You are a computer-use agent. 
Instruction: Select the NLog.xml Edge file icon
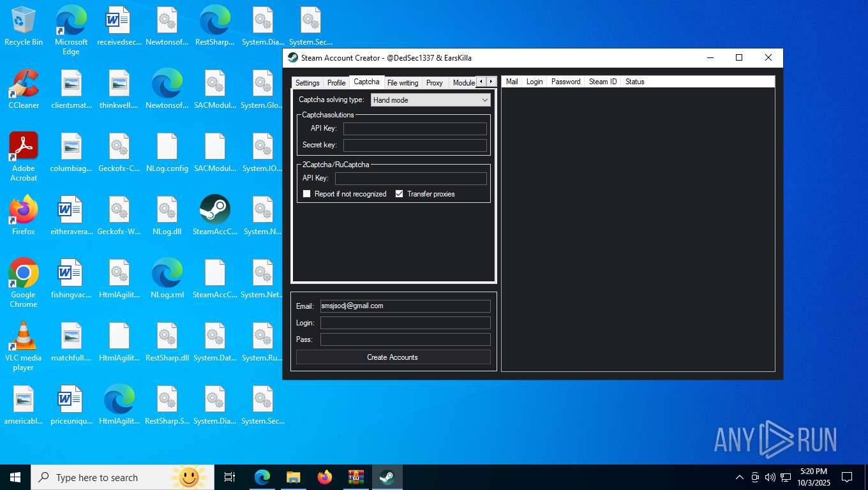167,279
